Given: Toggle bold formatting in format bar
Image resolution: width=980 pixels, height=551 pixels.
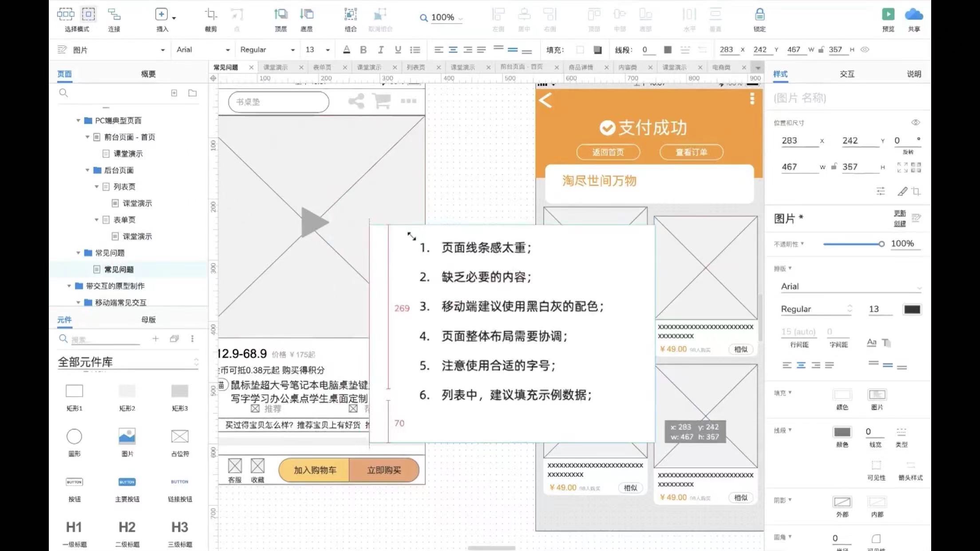Looking at the screenshot, I should [363, 50].
